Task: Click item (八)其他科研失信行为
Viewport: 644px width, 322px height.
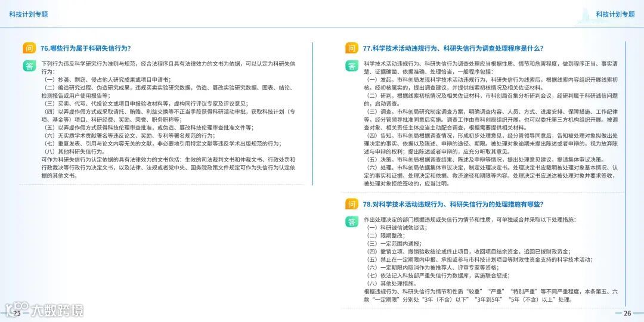Action: pyautogui.click(x=73, y=151)
